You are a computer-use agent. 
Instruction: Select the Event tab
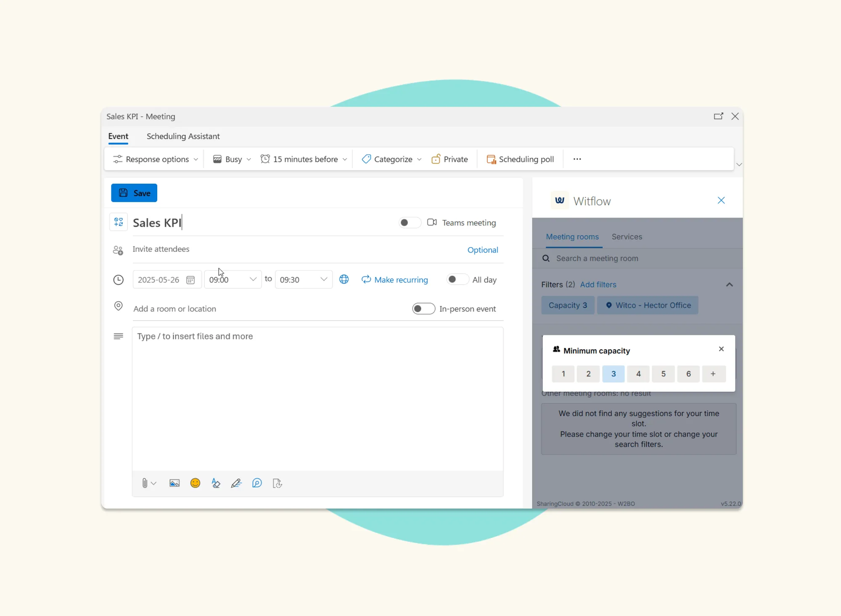[x=118, y=136]
